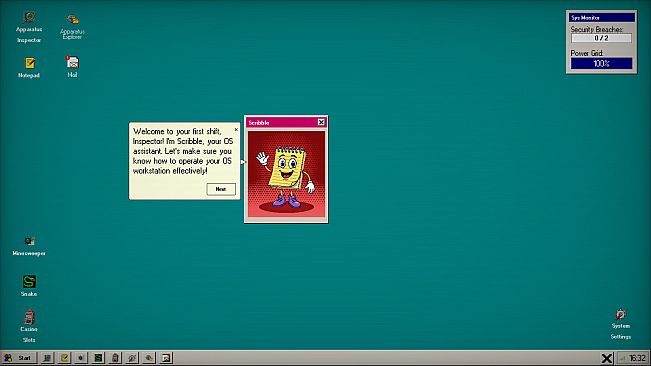651x366 pixels.
Task: Open the Notepad desktop icon
Action: pos(29,67)
